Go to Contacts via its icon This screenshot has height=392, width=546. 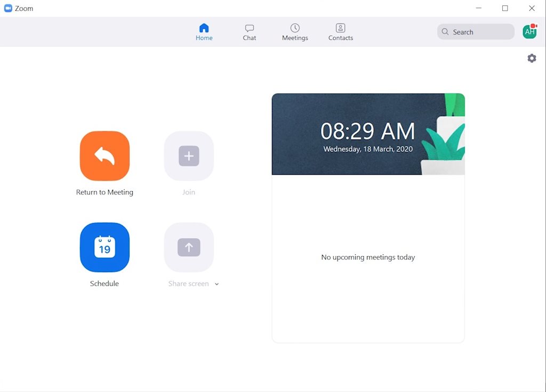tap(341, 28)
